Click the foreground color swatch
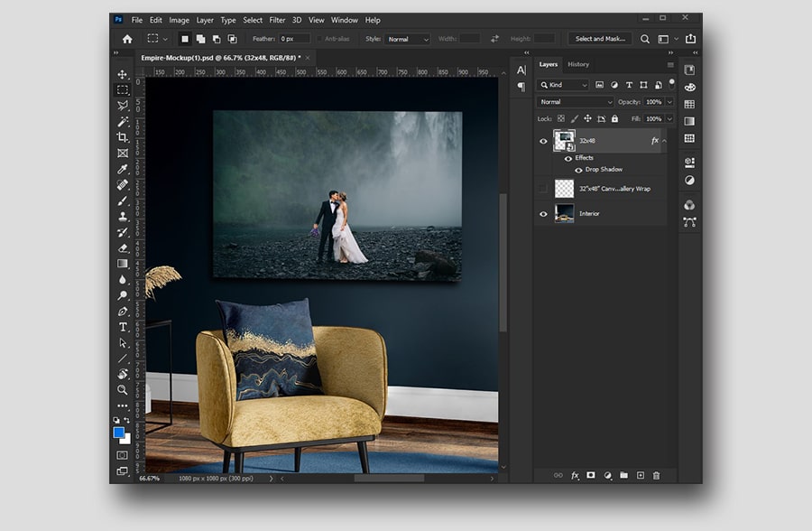The image size is (812, 531). [120, 433]
